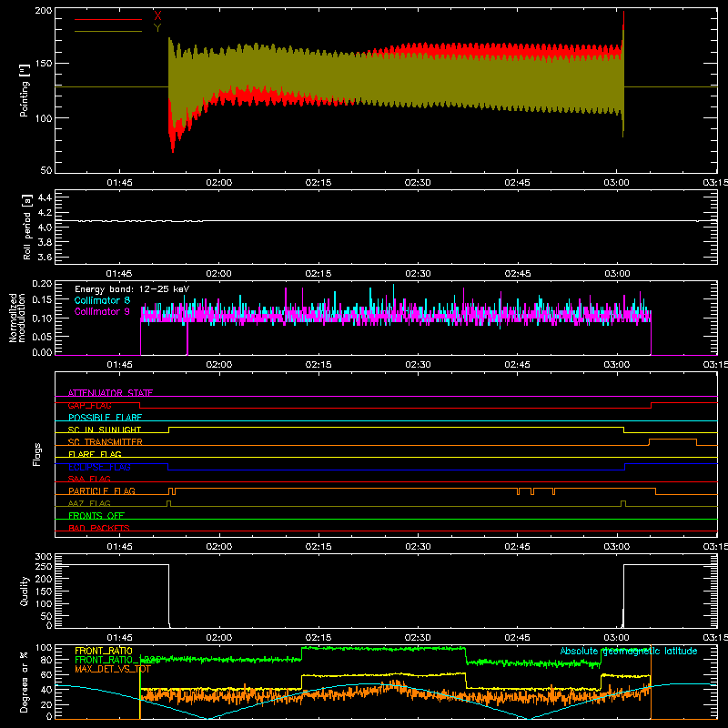Click 02:30 tick label under Roll period plot
Image resolution: width=728 pixels, height=728 pixels.
tap(418, 274)
